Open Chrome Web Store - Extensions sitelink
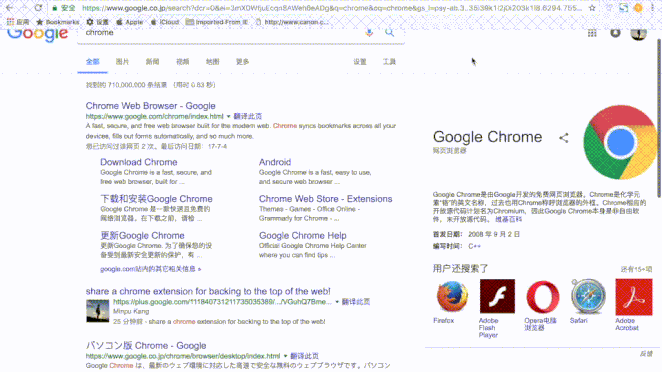The height and width of the screenshot is (372, 662). tap(326, 199)
